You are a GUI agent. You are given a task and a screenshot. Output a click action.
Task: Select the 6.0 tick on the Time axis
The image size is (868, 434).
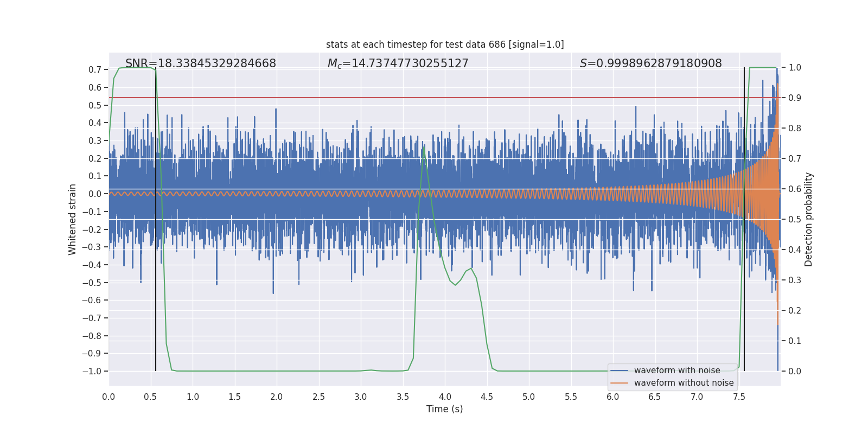(613, 397)
